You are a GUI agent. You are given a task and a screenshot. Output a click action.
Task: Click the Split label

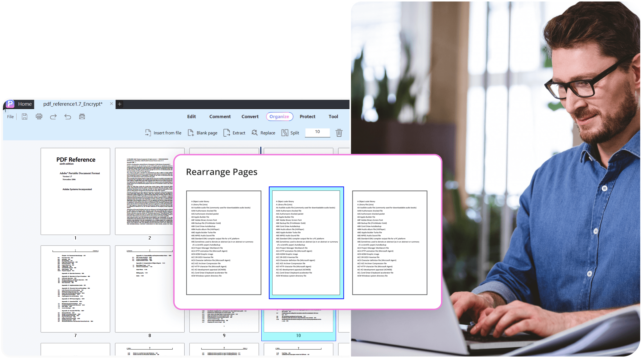click(295, 133)
